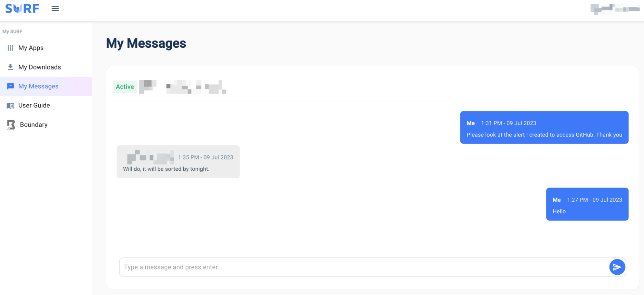Open user profile in top-right corner
The height and width of the screenshot is (295, 644).
(x=615, y=9)
